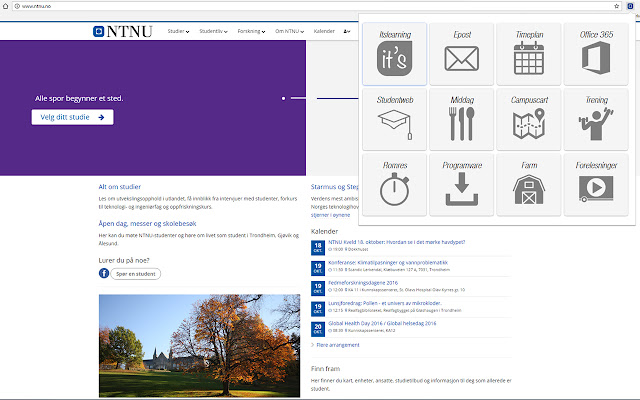The image size is (640, 400).
Task: Open the Trening workout tile
Action: coord(596,119)
